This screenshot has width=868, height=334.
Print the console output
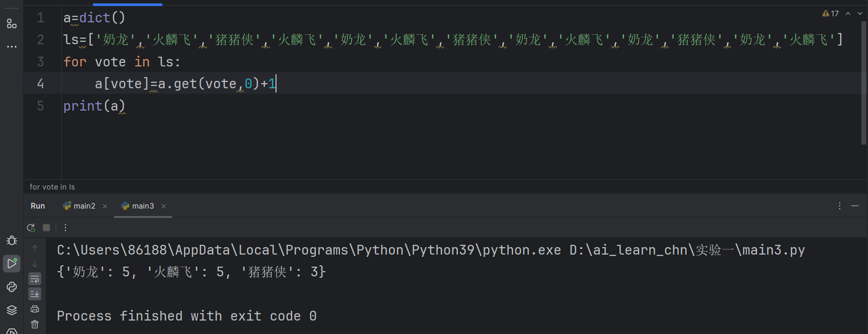click(x=35, y=309)
